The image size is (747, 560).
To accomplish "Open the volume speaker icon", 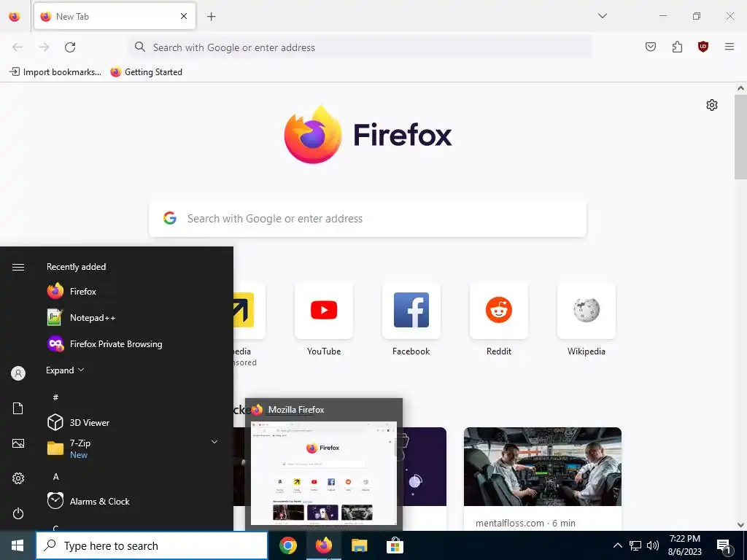I will 653,545.
